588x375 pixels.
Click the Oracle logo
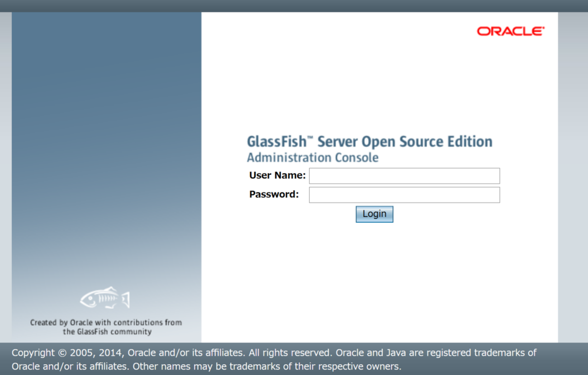point(511,31)
